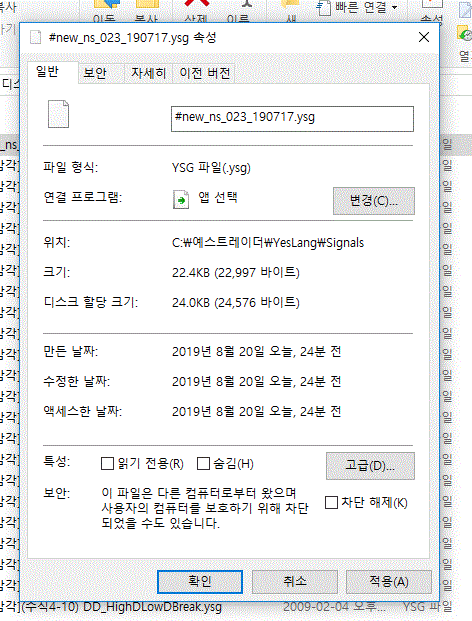The image size is (472, 621).
Task: Toggle the 읽기 전용(R) checkbox
Action: coord(107,463)
